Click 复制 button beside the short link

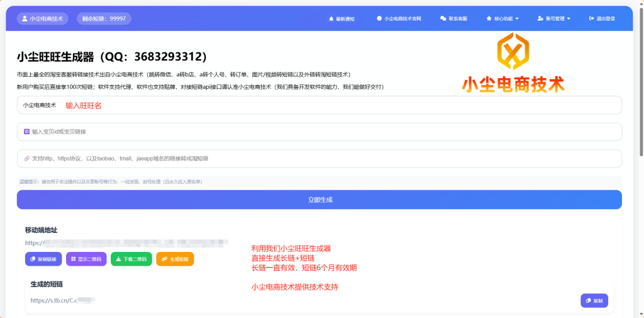coord(594,301)
